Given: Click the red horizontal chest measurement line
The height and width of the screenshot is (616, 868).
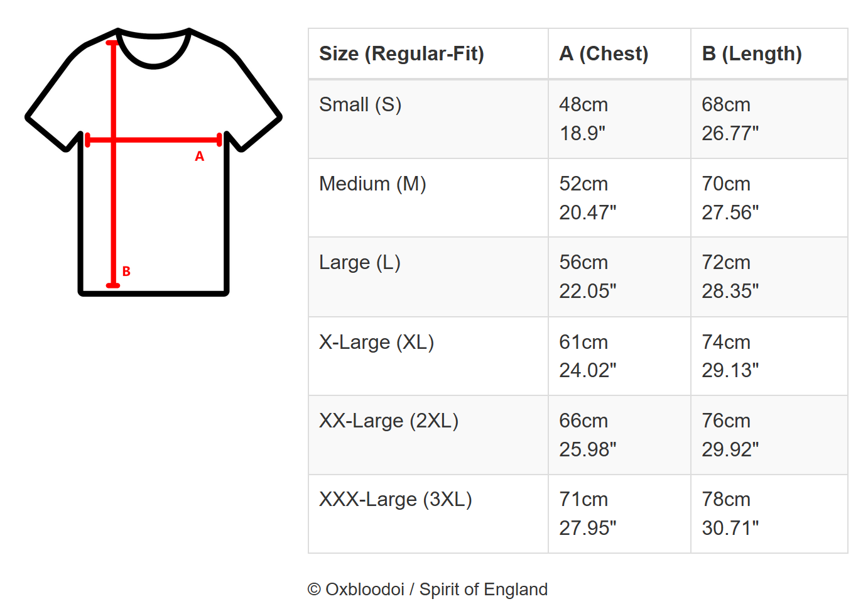Looking at the screenshot, I should (x=170, y=140).
